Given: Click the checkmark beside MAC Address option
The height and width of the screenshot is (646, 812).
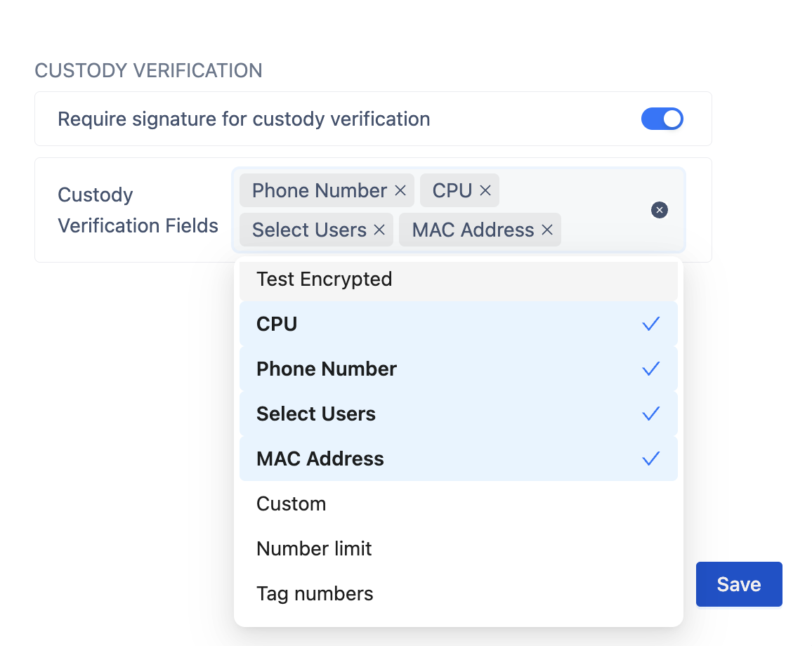Looking at the screenshot, I should (x=650, y=459).
